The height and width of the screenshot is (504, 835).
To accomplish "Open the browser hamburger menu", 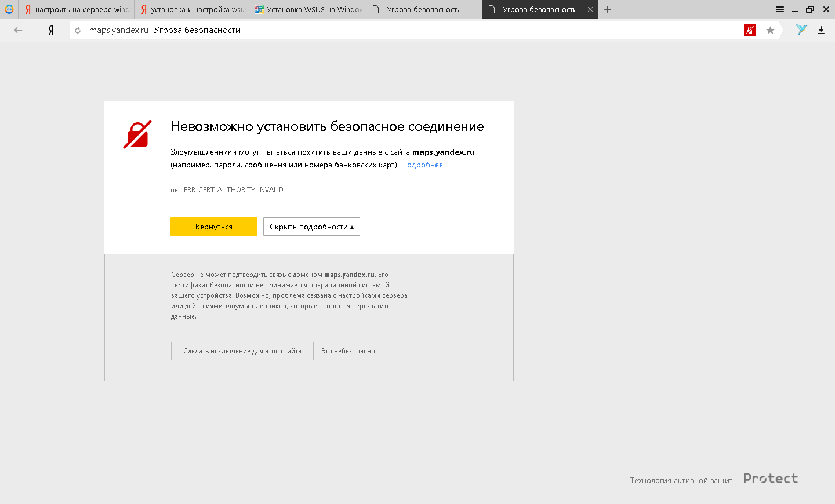I will (x=780, y=9).
